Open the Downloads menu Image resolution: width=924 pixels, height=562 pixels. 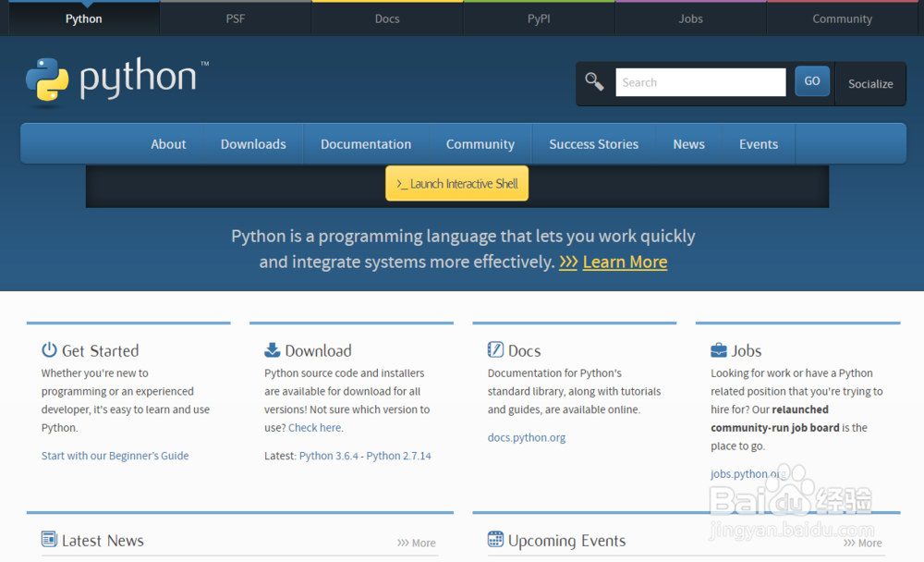click(253, 144)
